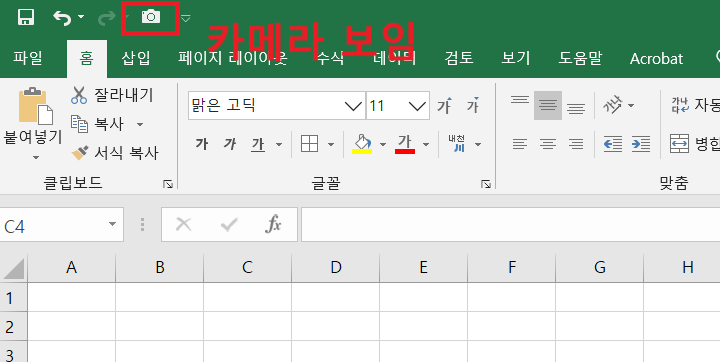The image size is (720, 362).
Task: Click the cancel X formula icon
Action: click(x=184, y=225)
